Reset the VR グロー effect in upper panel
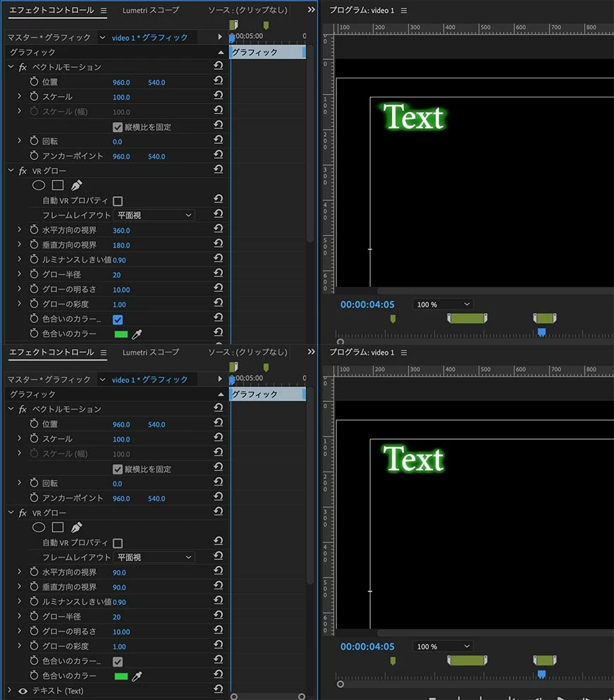This screenshot has width=614, height=700. (x=218, y=169)
